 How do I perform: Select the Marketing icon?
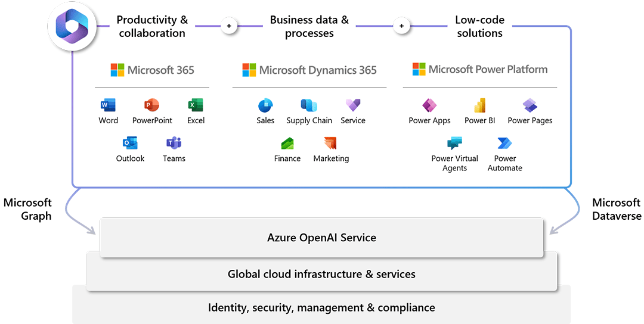(x=330, y=143)
